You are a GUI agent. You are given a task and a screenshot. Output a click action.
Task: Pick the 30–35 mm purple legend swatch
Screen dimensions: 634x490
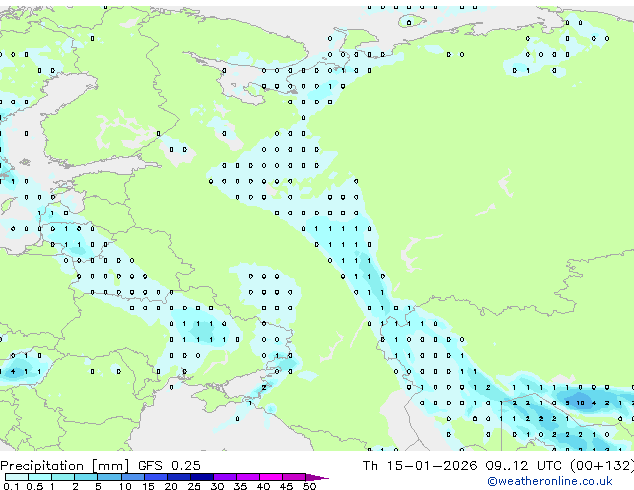pos(225,477)
